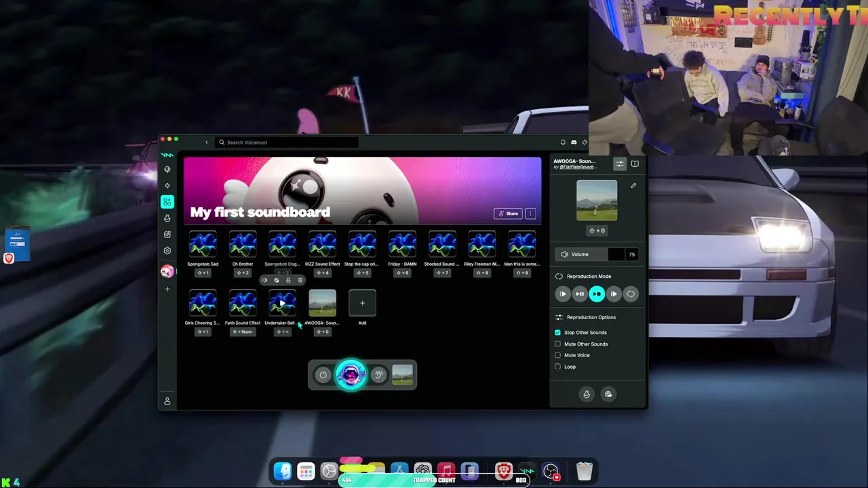Select the pink avatar soundboard in sidebar
The image size is (868, 488).
coord(167,272)
